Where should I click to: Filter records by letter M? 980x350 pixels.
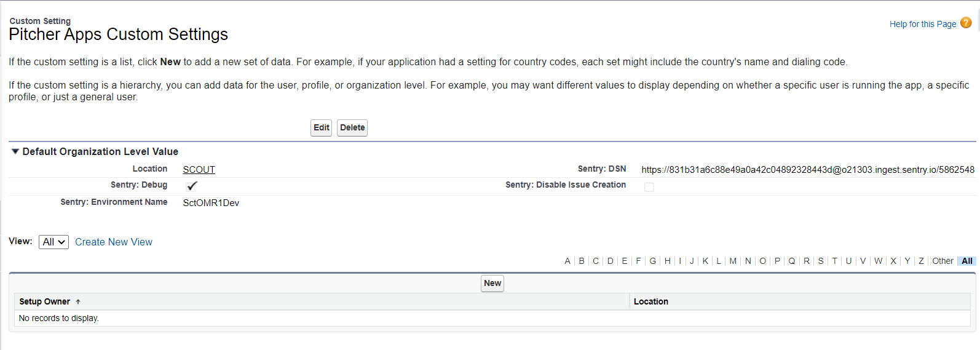733,261
